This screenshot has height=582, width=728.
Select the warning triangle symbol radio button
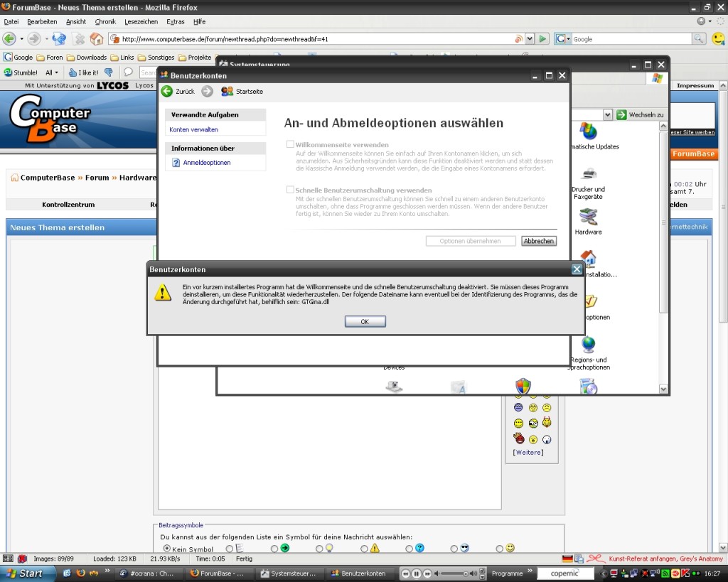coord(364,549)
